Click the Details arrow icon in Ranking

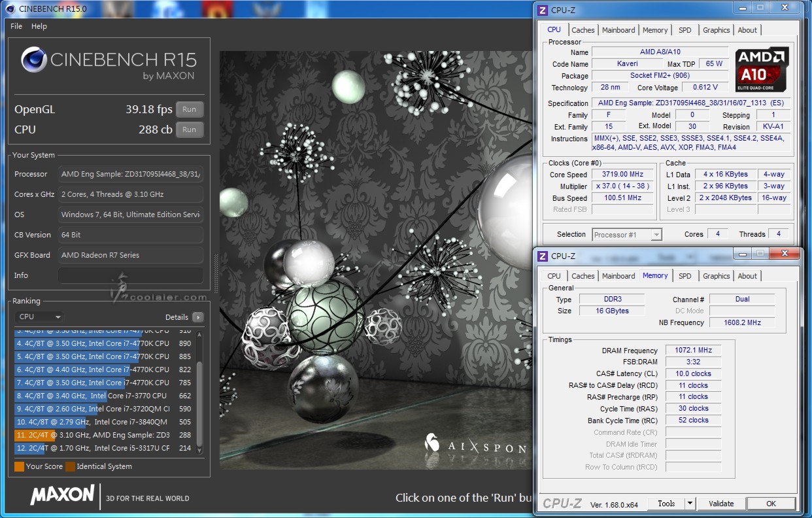197,317
